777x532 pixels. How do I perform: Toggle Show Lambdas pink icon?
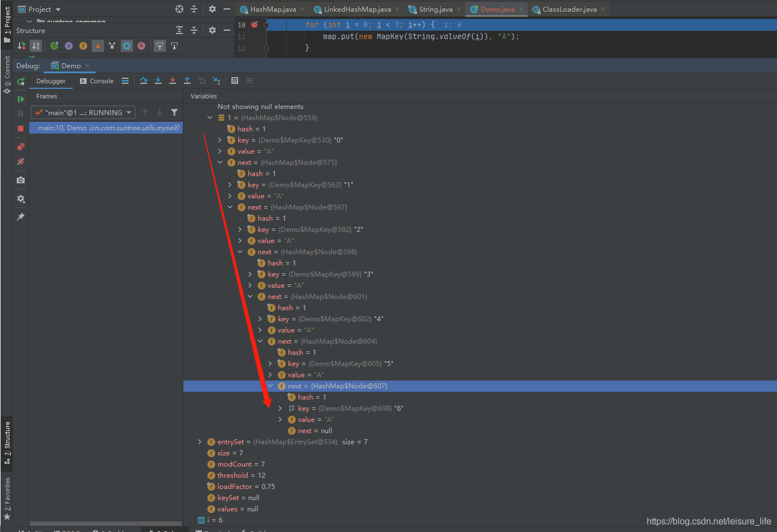[141, 46]
